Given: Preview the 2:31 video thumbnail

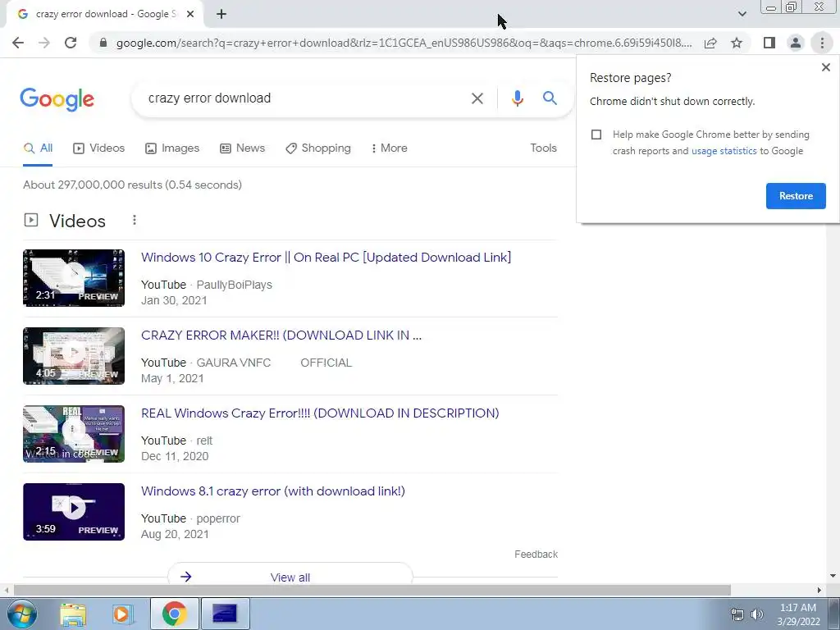Looking at the screenshot, I should pyautogui.click(x=74, y=278).
